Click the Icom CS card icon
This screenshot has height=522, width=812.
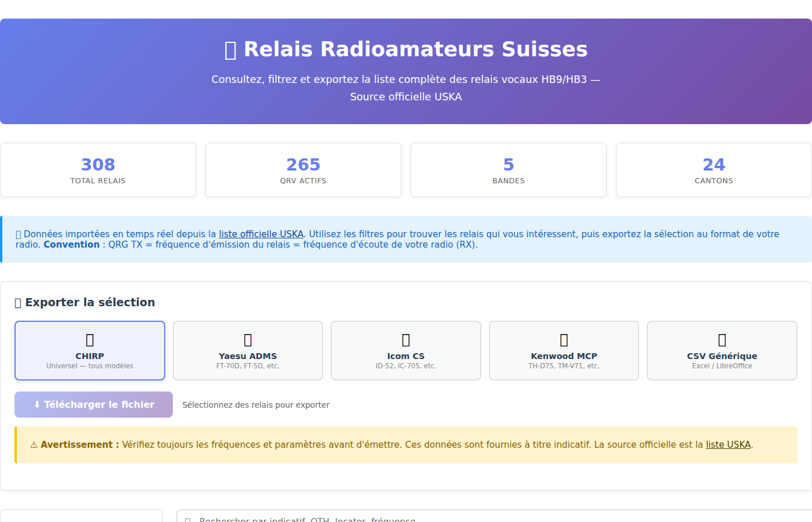[406, 340]
